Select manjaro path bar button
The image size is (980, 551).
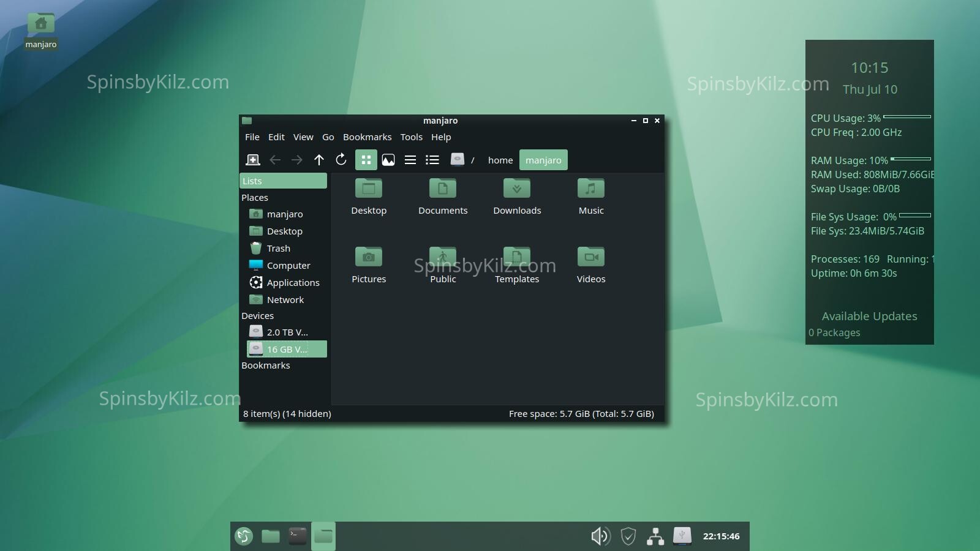click(x=543, y=160)
